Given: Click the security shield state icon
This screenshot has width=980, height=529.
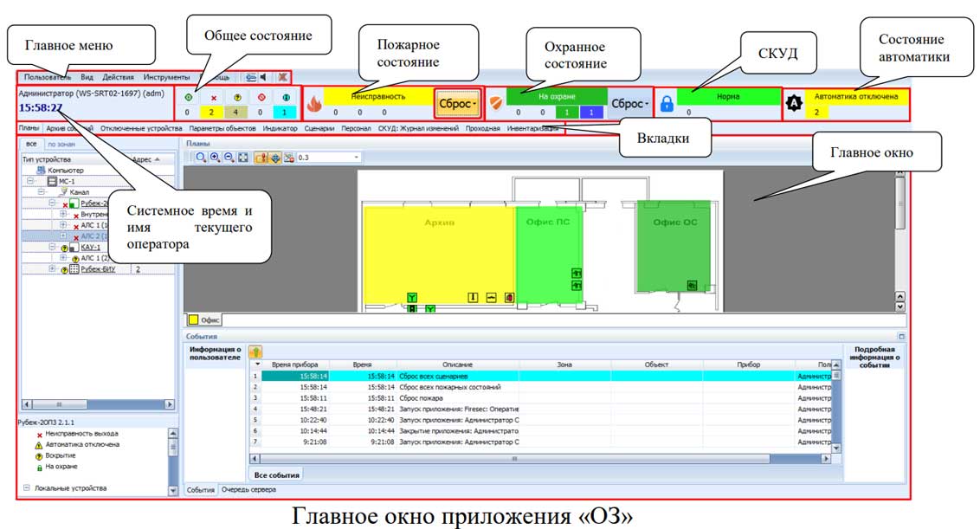Looking at the screenshot, I should click(x=495, y=103).
